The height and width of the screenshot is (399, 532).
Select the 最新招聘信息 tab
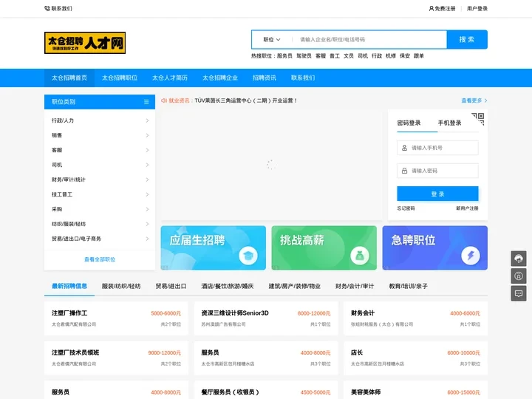pos(69,286)
